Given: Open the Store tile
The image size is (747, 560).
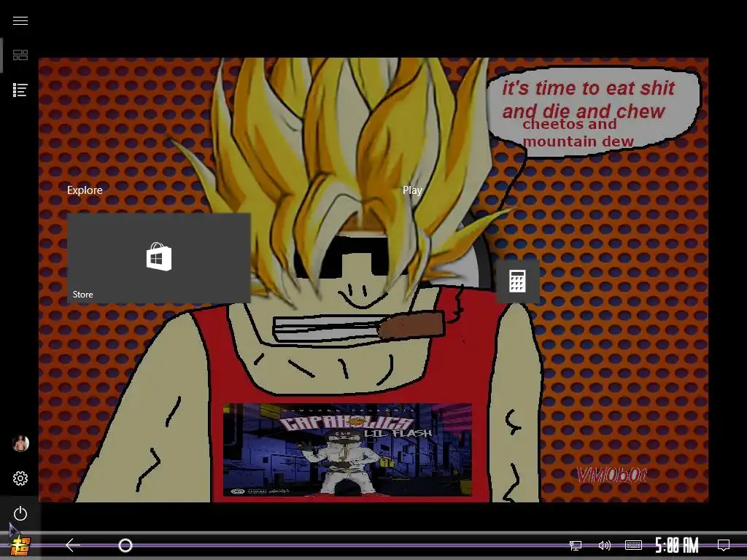Looking at the screenshot, I should (158, 258).
